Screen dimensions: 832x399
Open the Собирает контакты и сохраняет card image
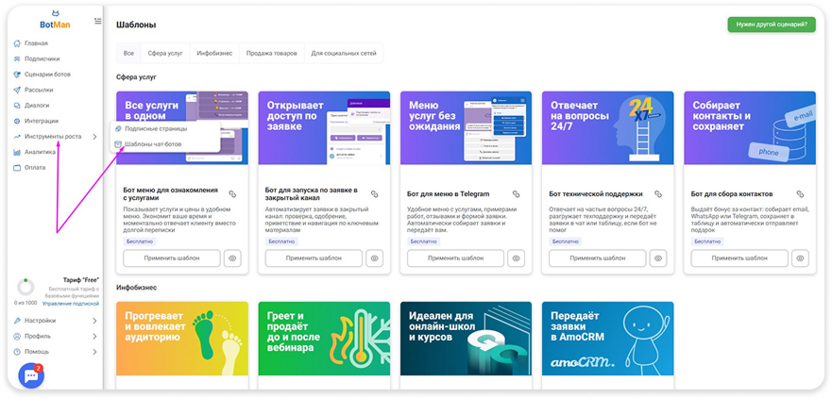pos(750,128)
